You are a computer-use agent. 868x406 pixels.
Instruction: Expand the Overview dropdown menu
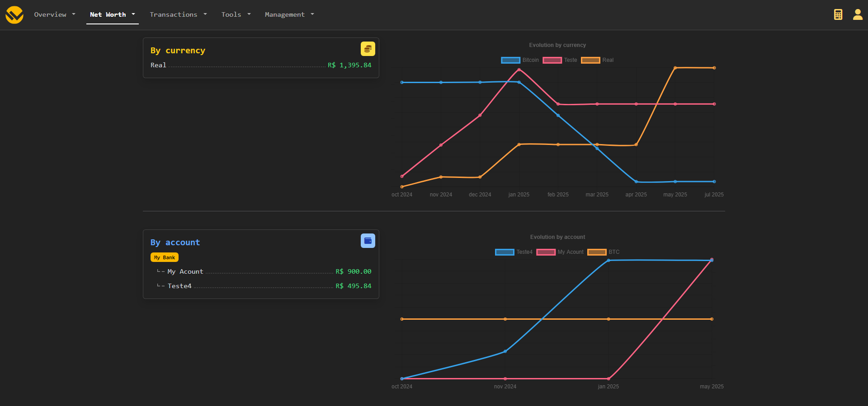click(55, 14)
